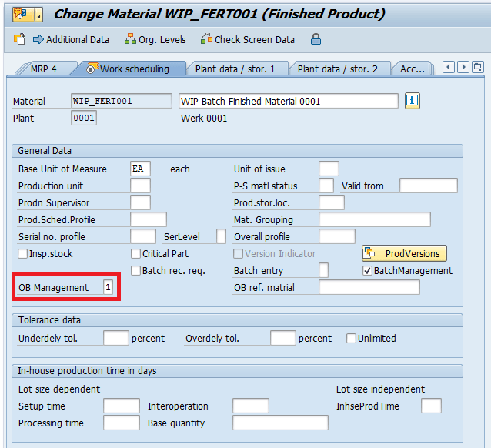Click the lock icon in toolbar
Screen dimensions: 491x448
pyautogui.click(x=316, y=39)
